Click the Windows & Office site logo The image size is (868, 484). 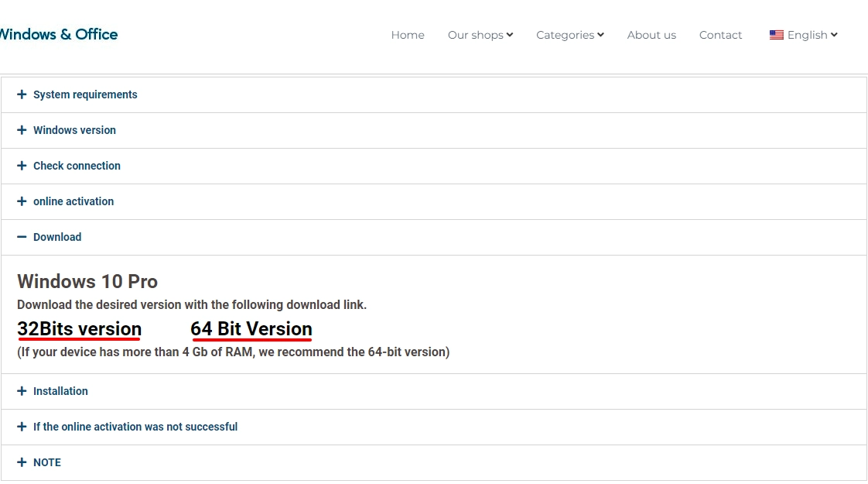(59, 34)
